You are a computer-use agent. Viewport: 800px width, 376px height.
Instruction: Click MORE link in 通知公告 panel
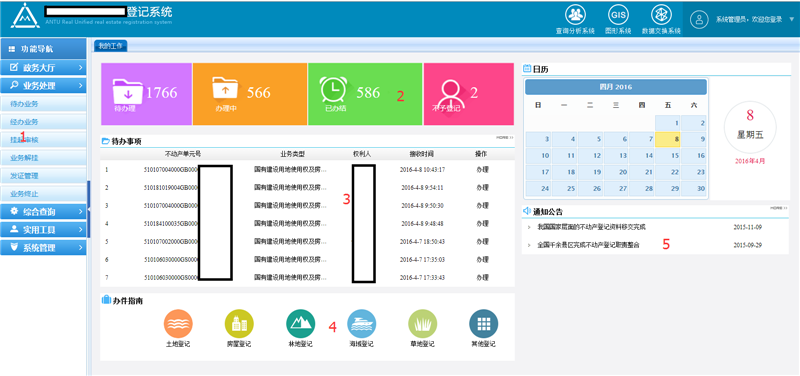point(779,208)
